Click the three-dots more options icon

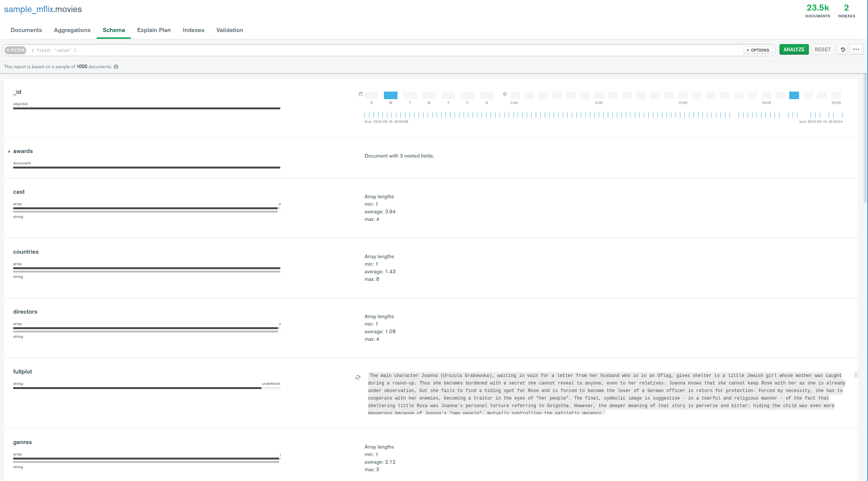(856, 49)
